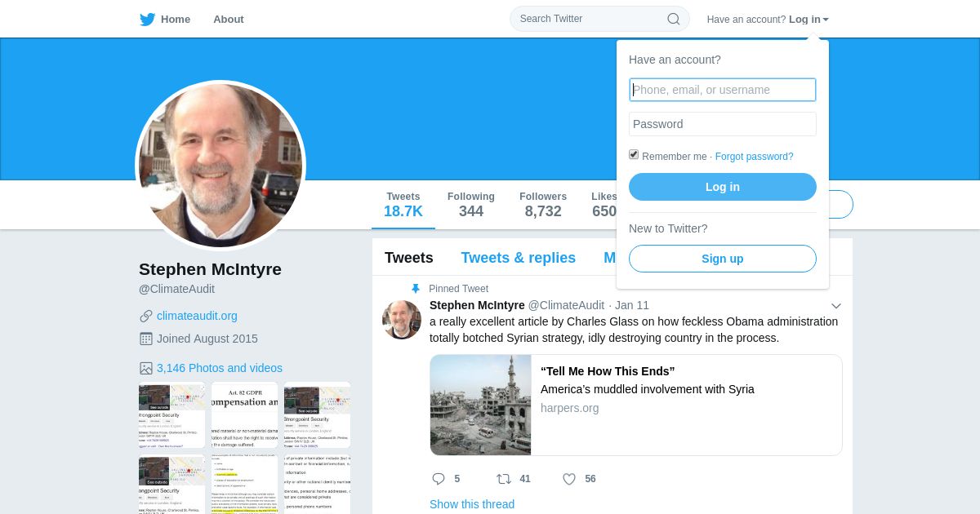Open the About menu item
980x514 pixels.
pos(229,19)
